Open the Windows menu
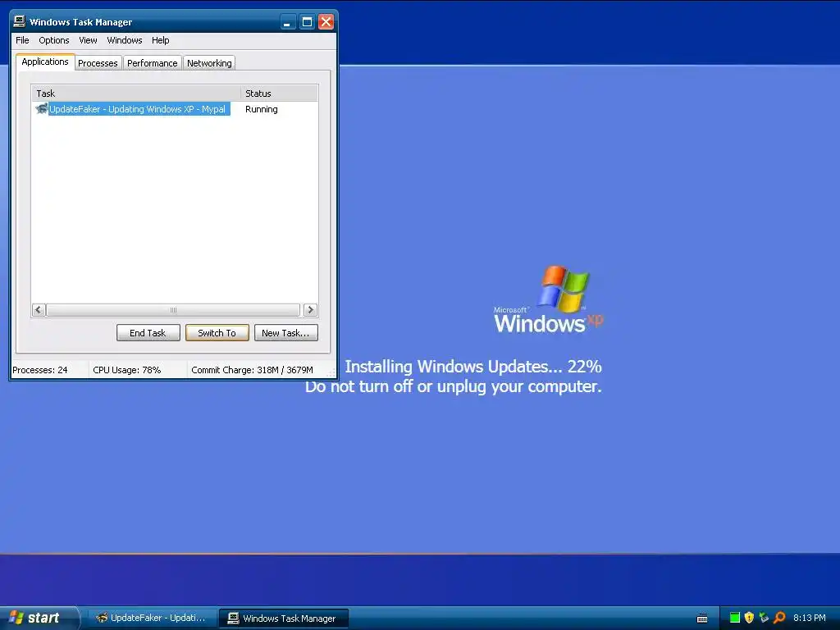The image size is (840, 630). coord(125,40)
